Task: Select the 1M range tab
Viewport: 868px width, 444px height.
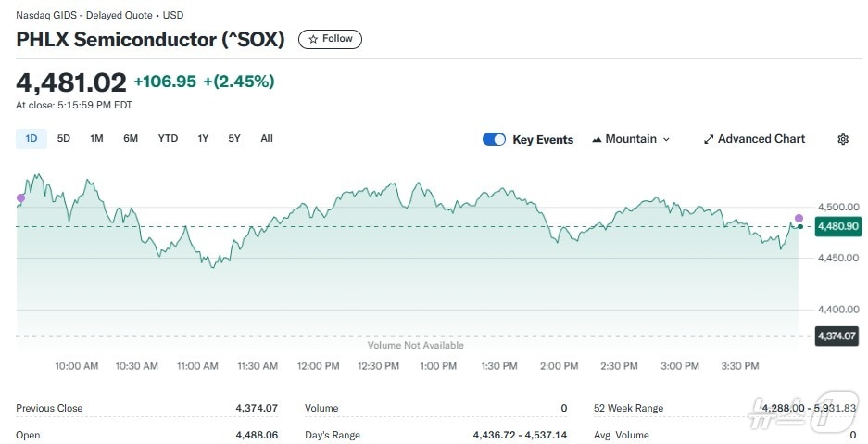Action: (x=96, y=139)
